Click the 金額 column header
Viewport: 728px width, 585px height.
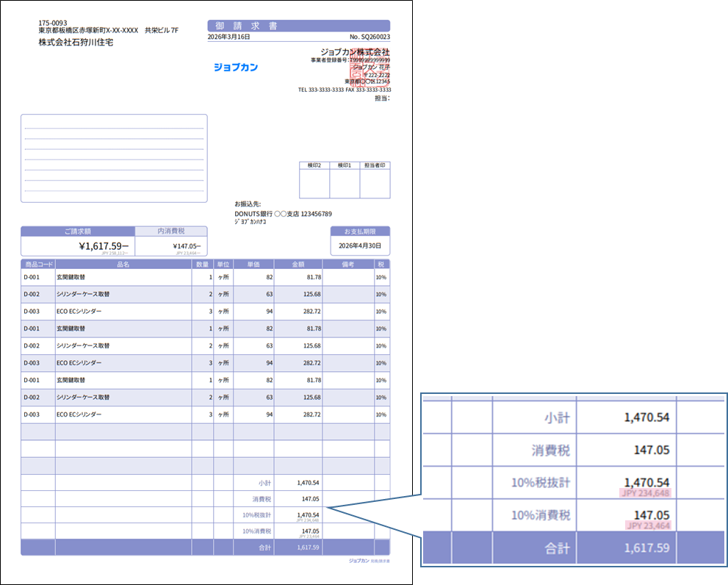(298, 264)
